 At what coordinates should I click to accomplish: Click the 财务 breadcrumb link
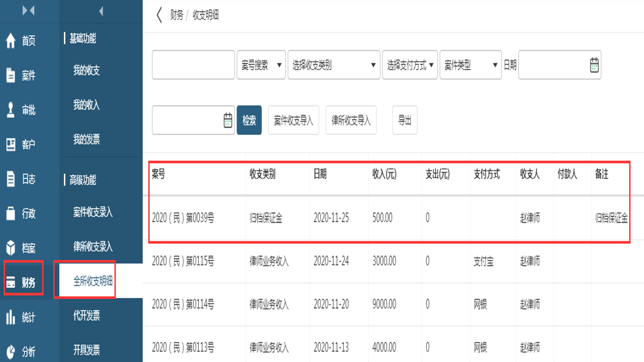coord(177,15)
